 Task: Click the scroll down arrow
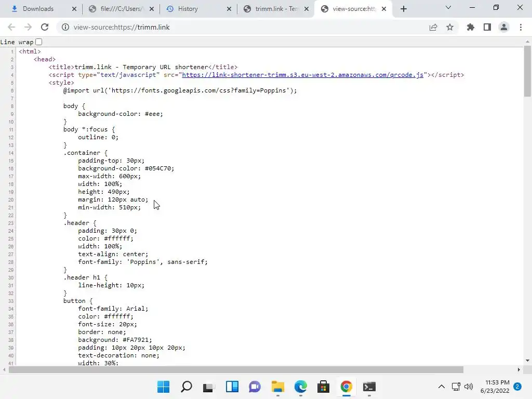(527, 361)
